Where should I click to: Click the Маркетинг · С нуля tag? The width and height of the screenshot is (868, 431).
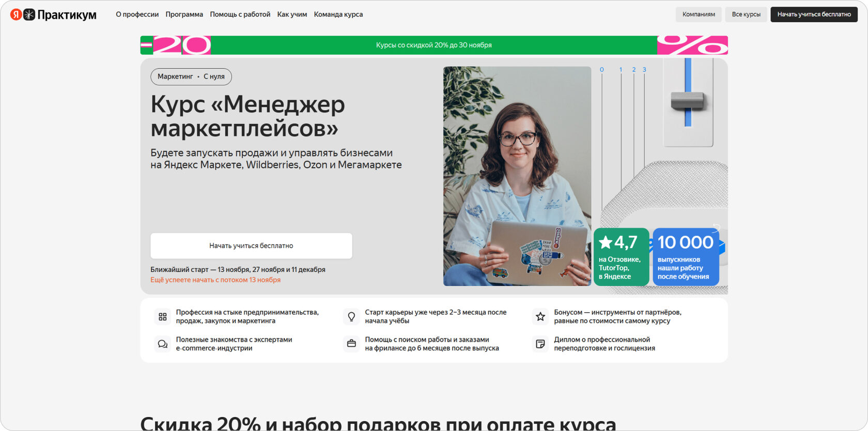[x=191, y=76]
